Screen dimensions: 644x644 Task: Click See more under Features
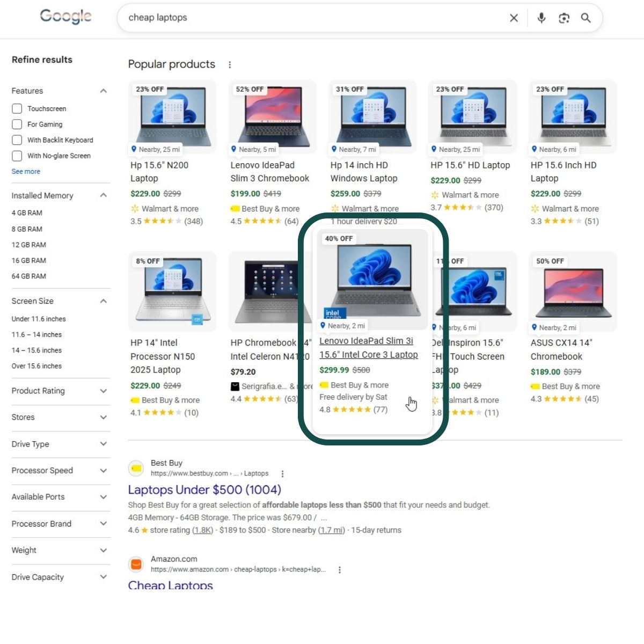click(26, 172)
